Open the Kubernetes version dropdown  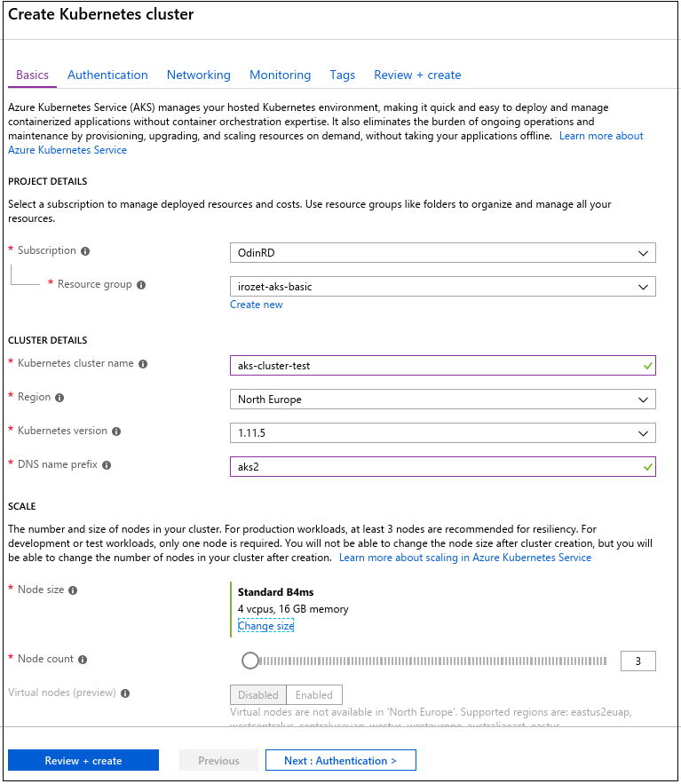point(442,433)
